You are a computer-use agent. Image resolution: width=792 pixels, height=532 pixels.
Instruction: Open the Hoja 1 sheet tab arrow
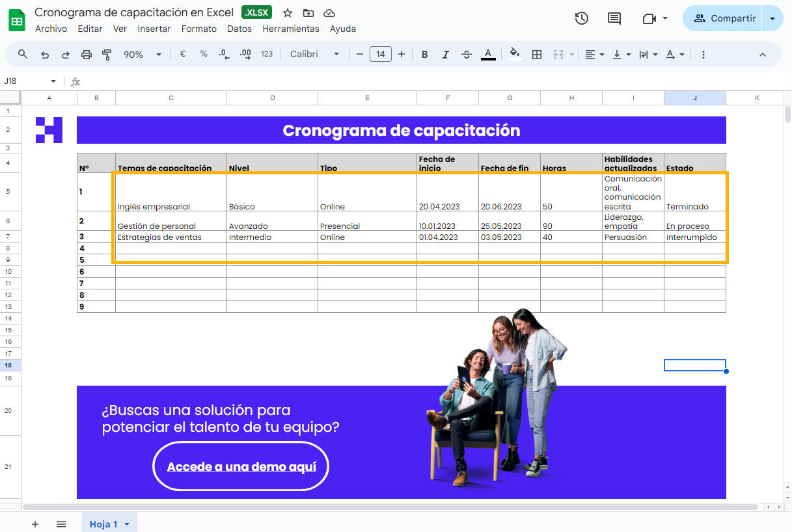[127, 524]
